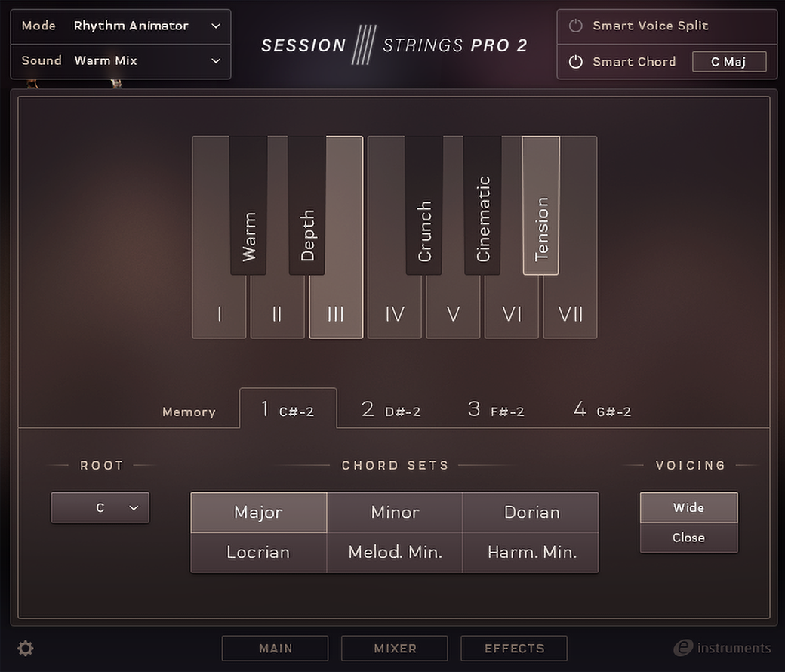
Task: Open the settings gear icon
Action: click(26, 648)
